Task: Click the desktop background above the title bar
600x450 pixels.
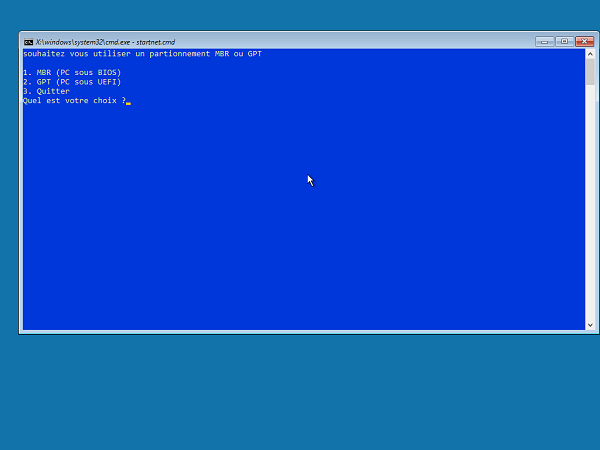Action: point(300,15)
